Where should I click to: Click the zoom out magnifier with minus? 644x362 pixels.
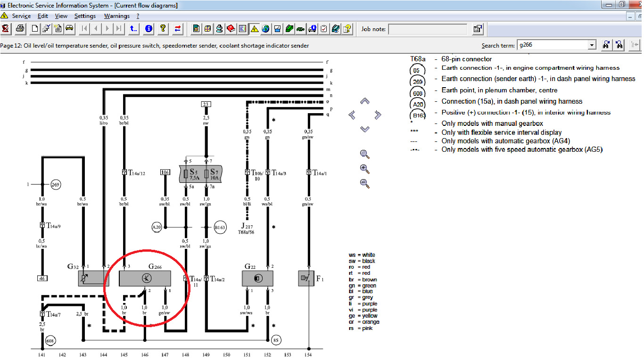364,183
